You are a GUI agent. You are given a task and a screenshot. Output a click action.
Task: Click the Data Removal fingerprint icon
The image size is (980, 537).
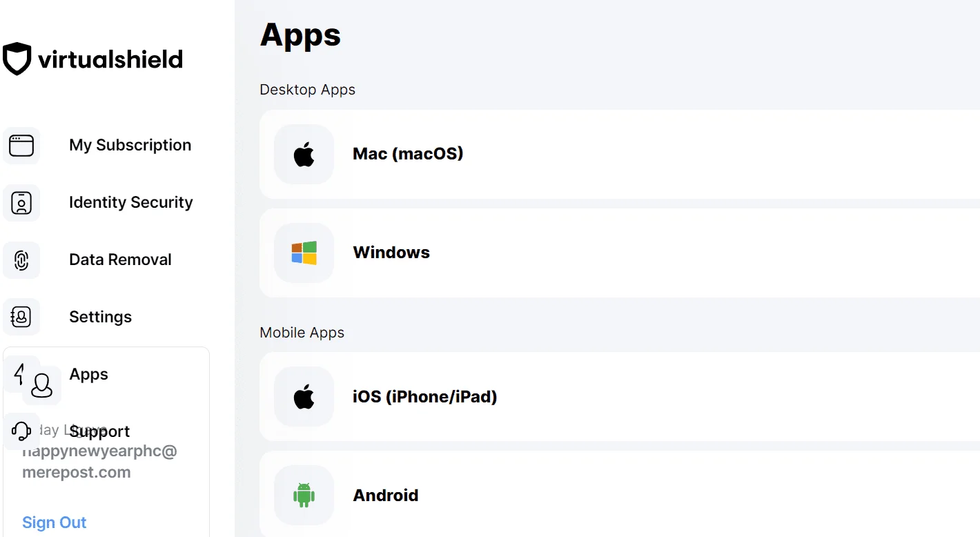pos(21,260)
